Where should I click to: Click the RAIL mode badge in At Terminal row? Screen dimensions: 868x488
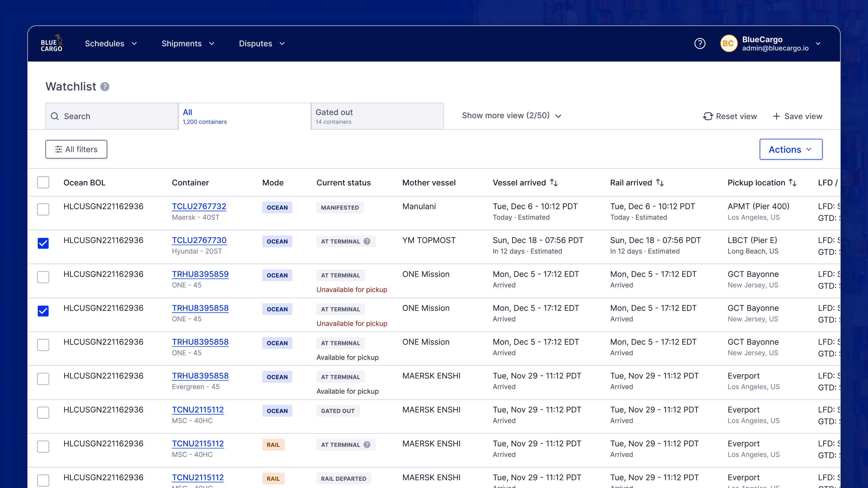(x=273, y=445)
